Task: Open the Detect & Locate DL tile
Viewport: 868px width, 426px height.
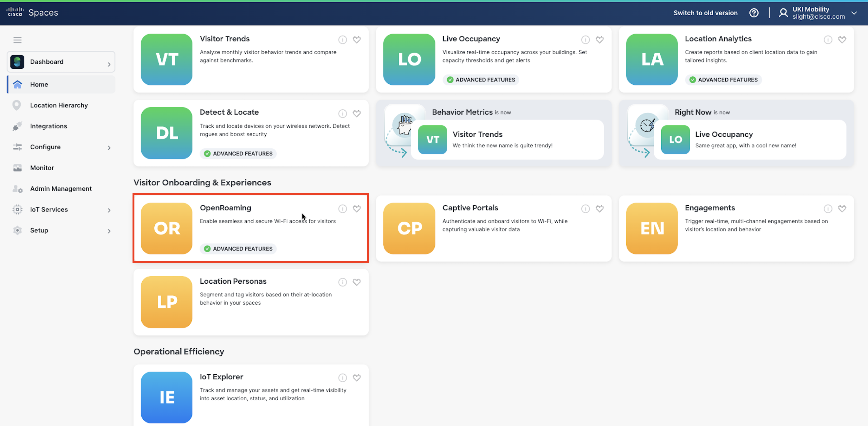Action: [x=166, y=133]
